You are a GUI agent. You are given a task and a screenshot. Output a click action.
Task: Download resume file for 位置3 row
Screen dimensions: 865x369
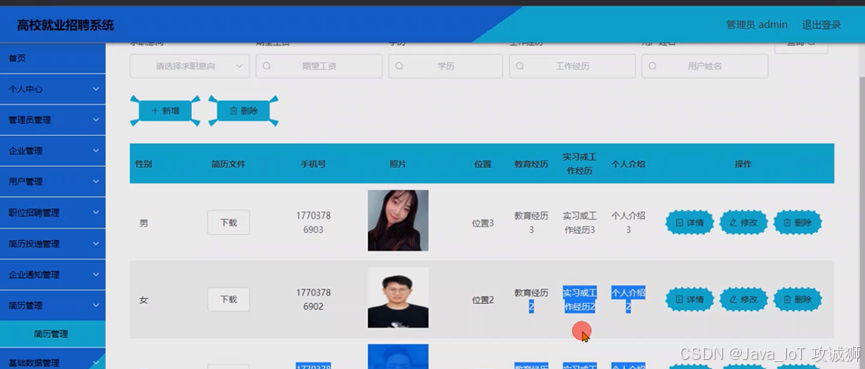coord(228,222)
